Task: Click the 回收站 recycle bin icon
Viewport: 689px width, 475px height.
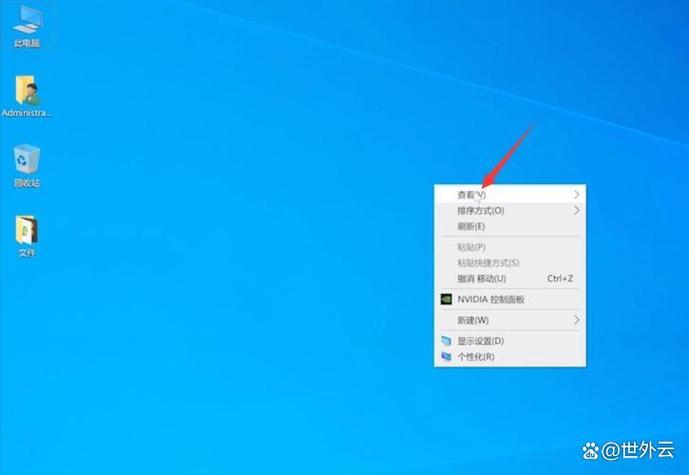Action: (x=27, y=160)
